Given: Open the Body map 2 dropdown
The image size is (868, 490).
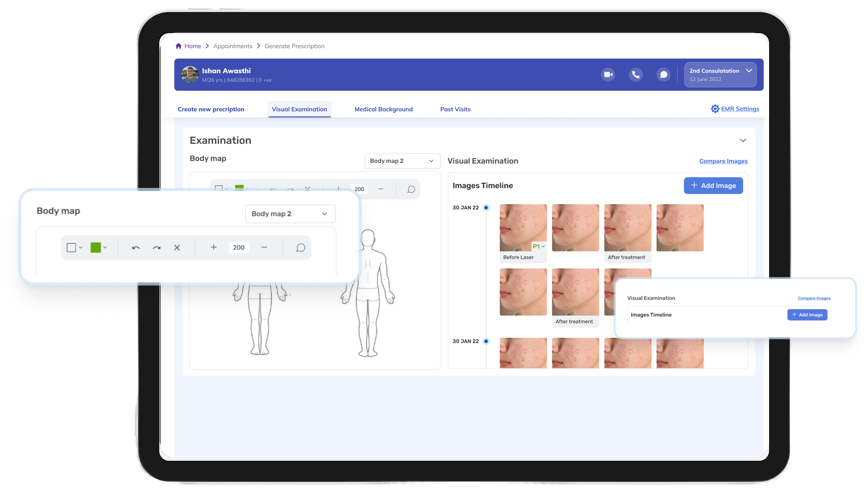Looking at the screenshot, I should 290,214.
